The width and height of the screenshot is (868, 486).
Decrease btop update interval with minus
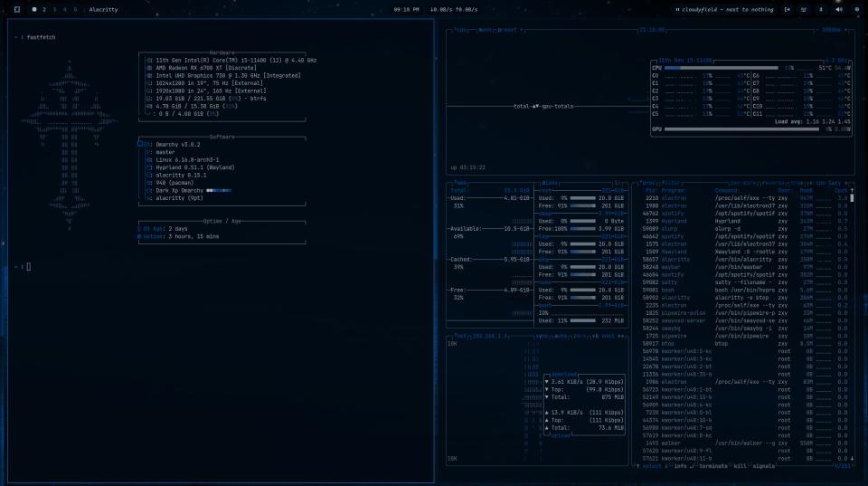click(816, 30)
